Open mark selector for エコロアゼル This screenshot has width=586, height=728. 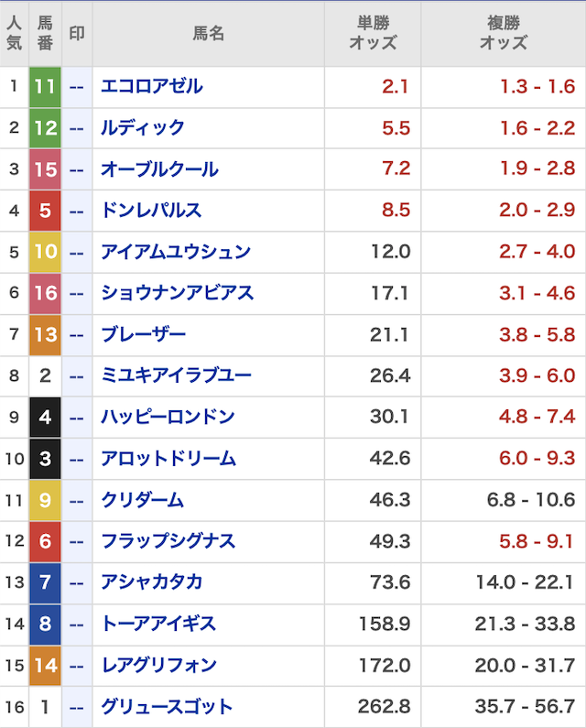(x=77, y=87)
